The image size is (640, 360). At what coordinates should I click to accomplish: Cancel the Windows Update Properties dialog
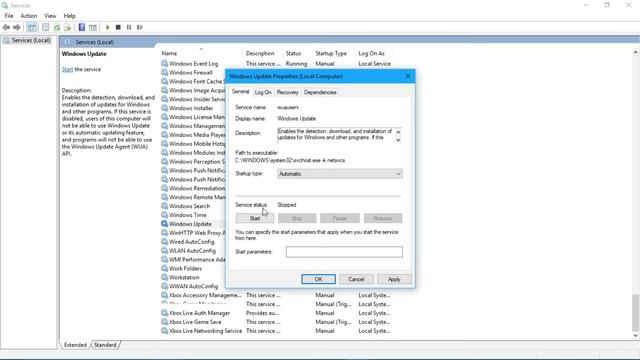[x=356, y=279]
